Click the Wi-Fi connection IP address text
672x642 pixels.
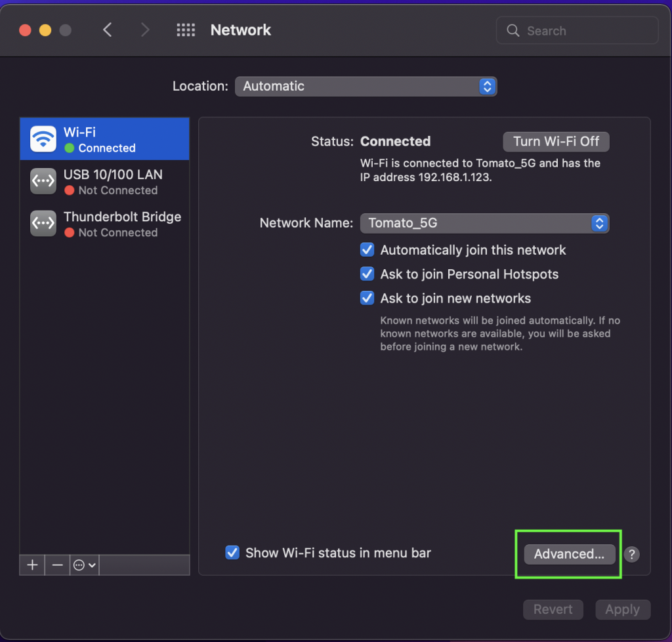point(480,170)
